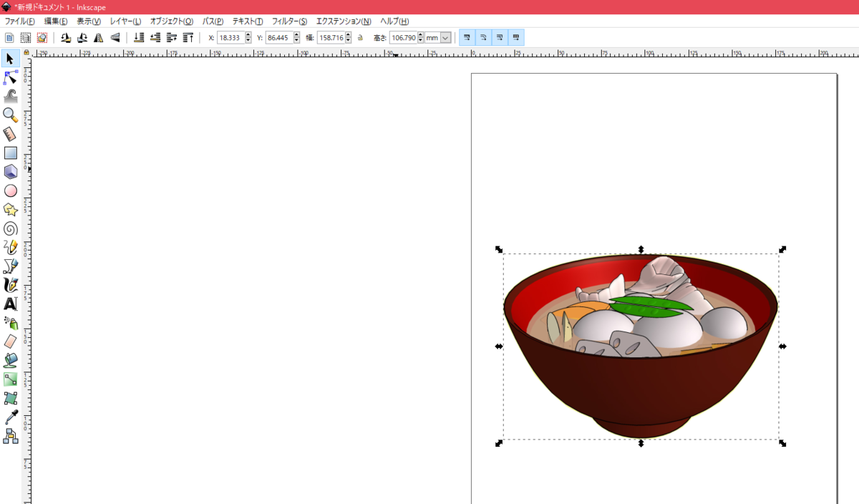Click the Deselect toolbar icon

(42, 37)
